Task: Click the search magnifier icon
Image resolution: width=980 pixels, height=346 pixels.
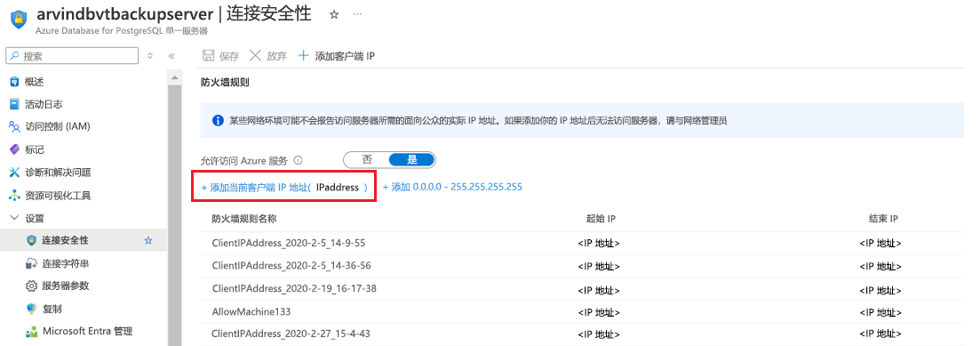Action: click(x=14, y=56)
